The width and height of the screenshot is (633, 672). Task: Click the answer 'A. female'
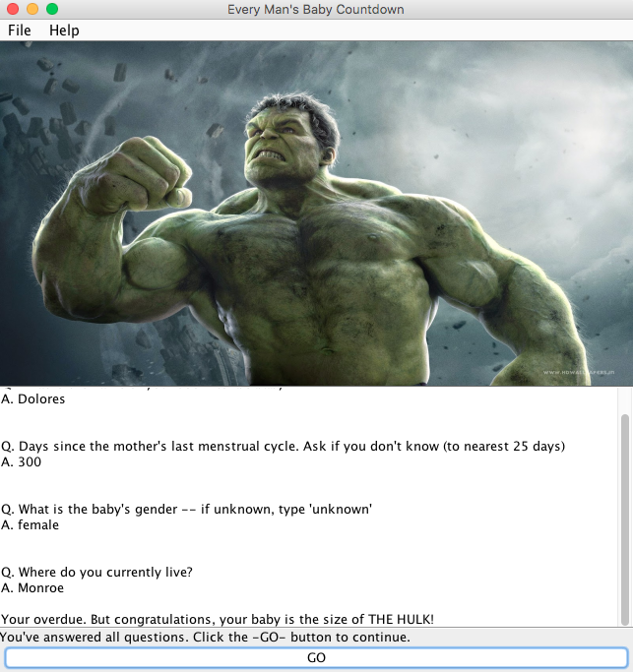coord(30,525)
